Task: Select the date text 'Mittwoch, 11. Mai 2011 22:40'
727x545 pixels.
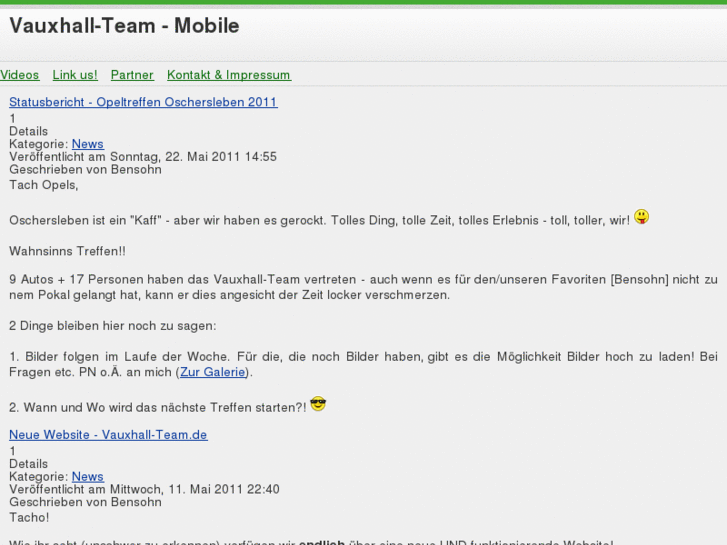Action: [x=195, y=489]
